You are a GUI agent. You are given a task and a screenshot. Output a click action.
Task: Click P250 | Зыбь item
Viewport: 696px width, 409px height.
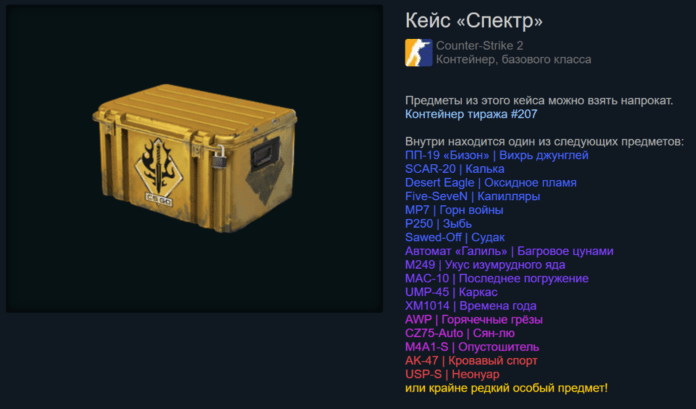tap(438, 224)
